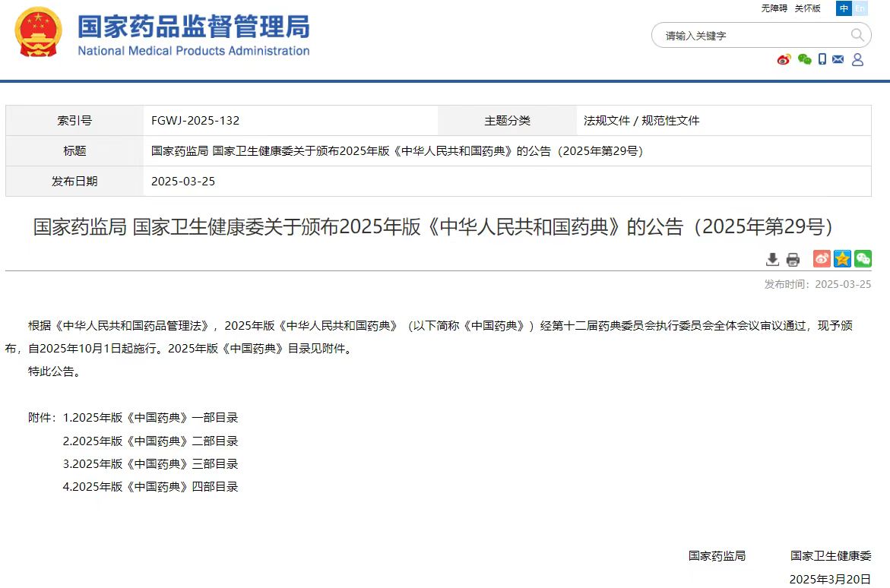890x588 pixels.
Task: Click the email envelope icon in the header
Action: [838, 59]
